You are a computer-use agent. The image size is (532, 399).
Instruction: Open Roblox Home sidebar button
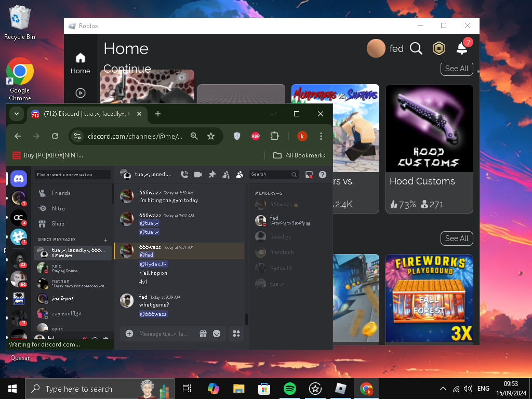click(x=81, y=63)
